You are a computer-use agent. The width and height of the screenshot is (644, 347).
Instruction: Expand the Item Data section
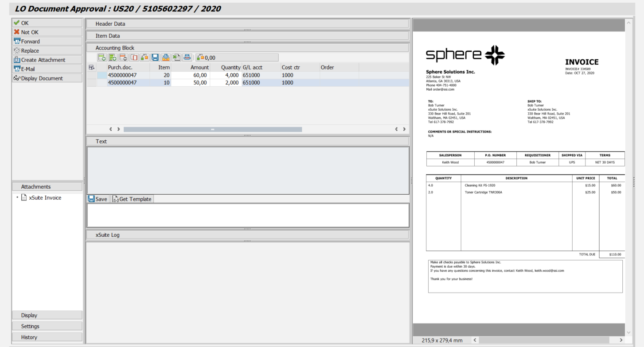[x=247, y=36]
